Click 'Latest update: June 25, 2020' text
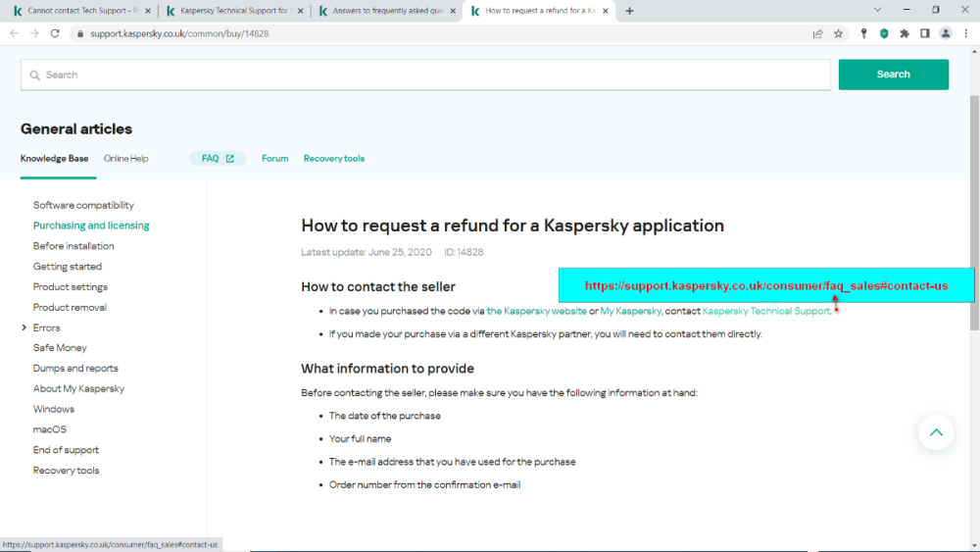 click(x=367, y=252)
